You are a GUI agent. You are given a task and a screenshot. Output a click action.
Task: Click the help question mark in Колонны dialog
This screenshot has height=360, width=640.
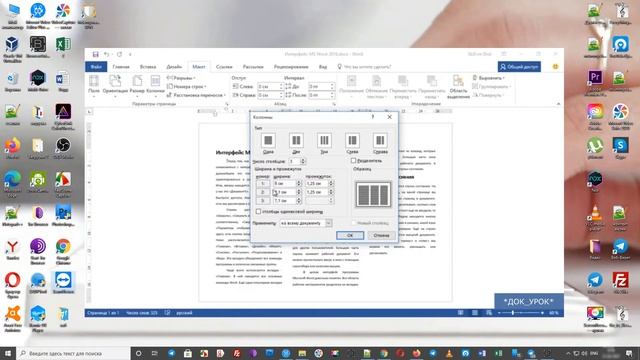(373, 117)
